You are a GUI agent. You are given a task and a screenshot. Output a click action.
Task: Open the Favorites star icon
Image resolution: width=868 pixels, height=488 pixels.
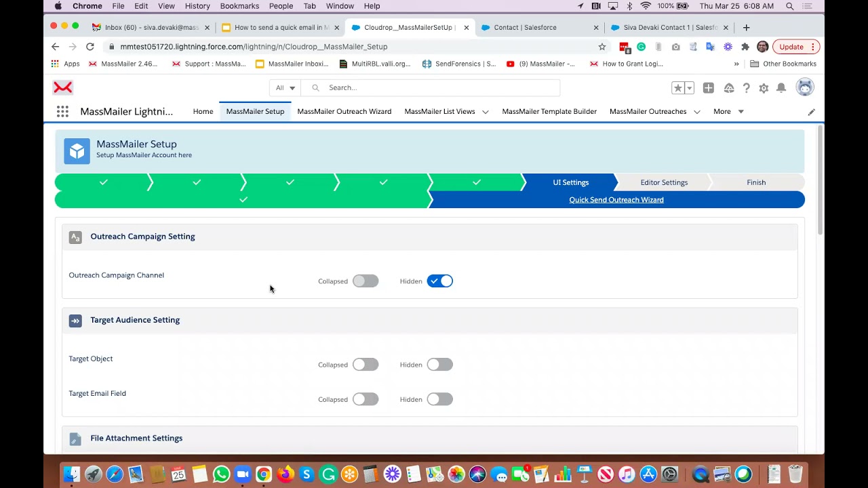click(x=677, y=88)
